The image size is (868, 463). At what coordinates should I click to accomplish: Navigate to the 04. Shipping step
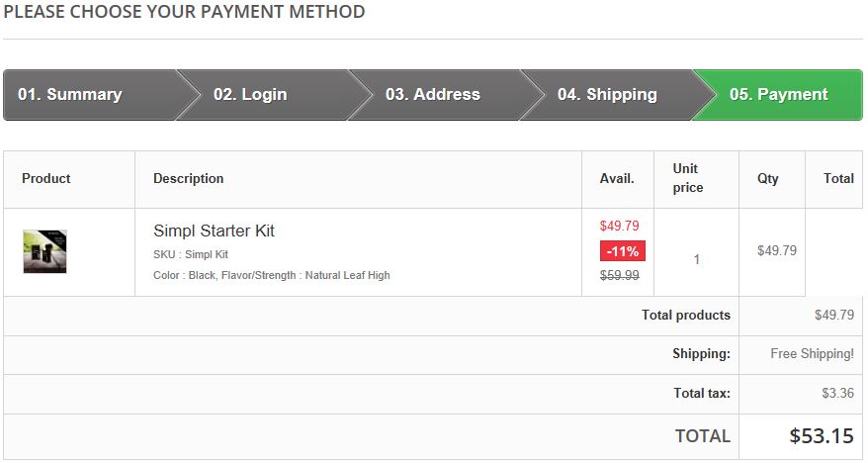click(x=607, y=95)
